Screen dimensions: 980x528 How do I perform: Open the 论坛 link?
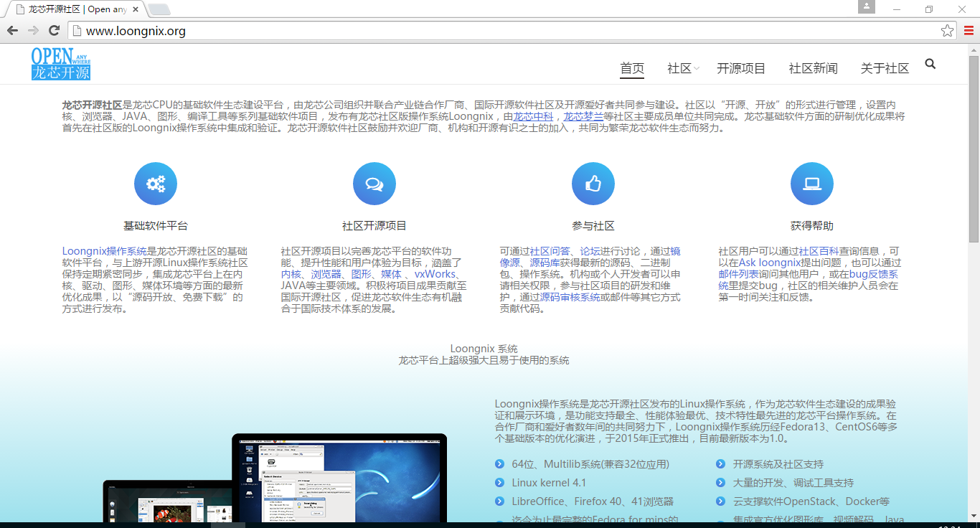[590, 251]
